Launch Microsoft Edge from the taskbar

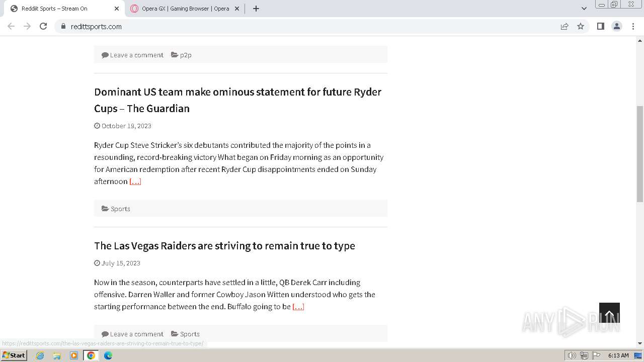(108, 355)
